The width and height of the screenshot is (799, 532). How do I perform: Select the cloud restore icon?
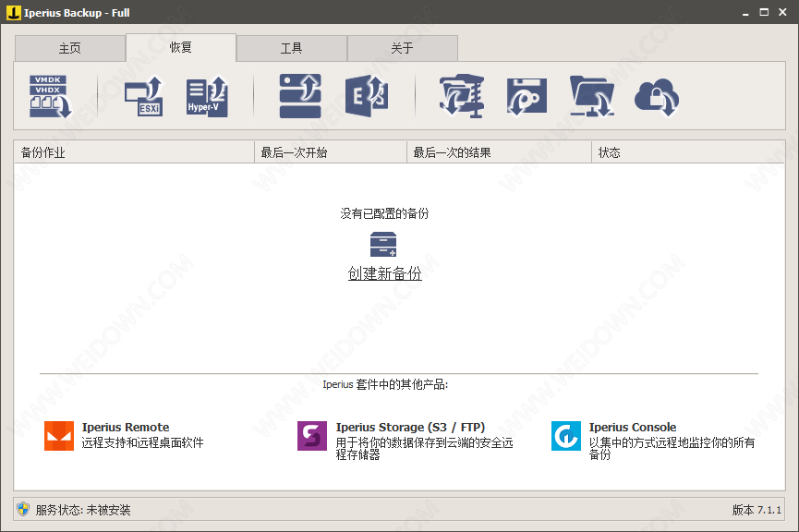click(657, 97)
